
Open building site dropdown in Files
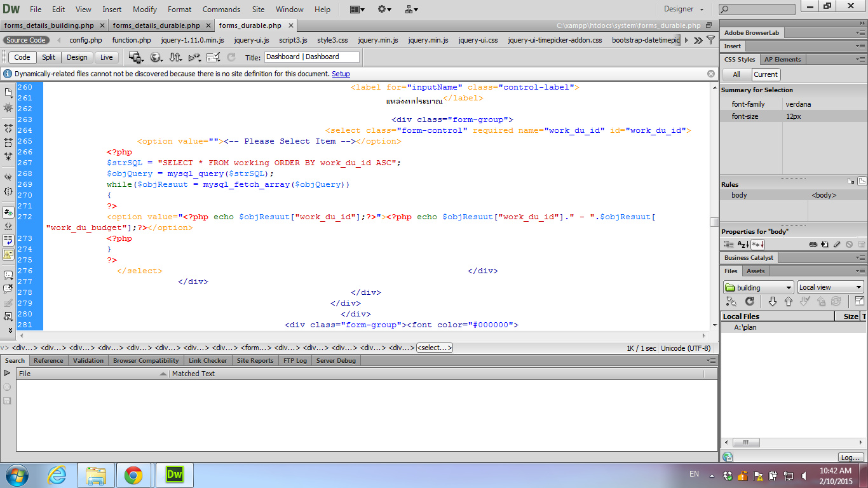coord(759,287)
